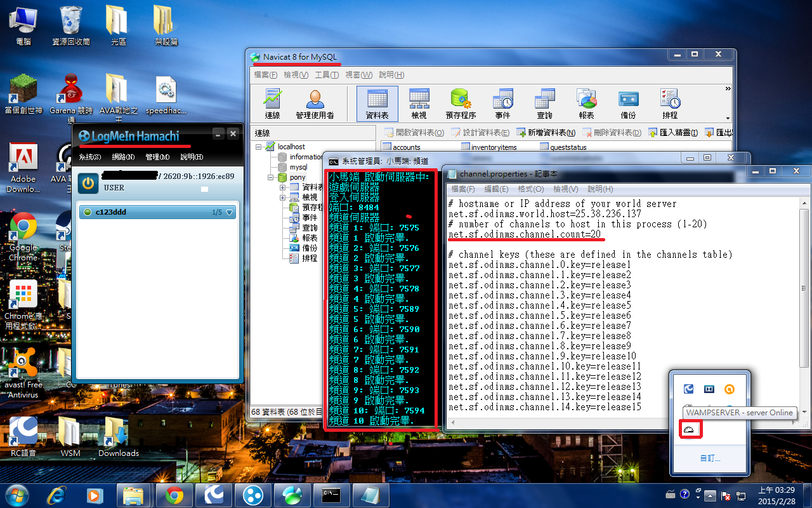Open the 備份 backup toolbar icon
This screenshot has width=812, height=508.
(628, 104)
